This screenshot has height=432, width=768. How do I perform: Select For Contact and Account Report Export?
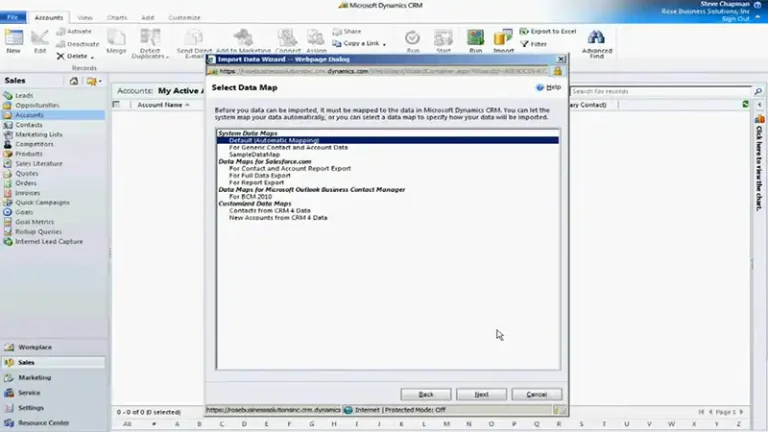tap(290, 168)
